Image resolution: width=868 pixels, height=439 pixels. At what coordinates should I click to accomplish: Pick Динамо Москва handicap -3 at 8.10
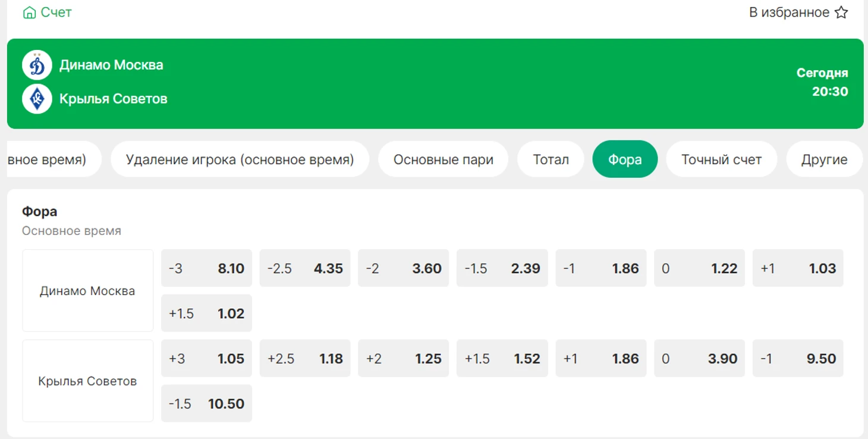pos(206,268)
